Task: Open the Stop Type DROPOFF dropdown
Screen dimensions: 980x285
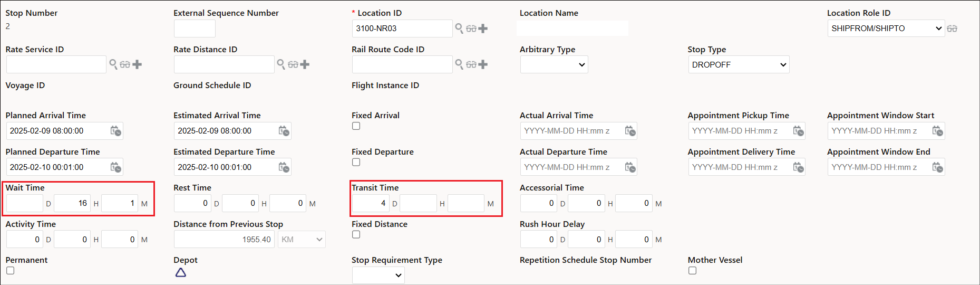Action: [739, 64]
